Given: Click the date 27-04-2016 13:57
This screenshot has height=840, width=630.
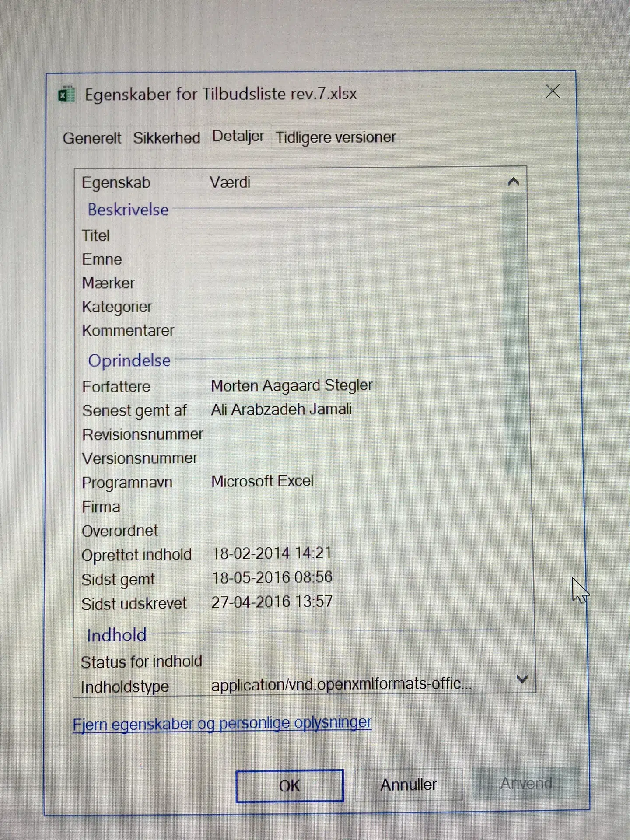Looking at the screenshot, I should tap(272, 602).
